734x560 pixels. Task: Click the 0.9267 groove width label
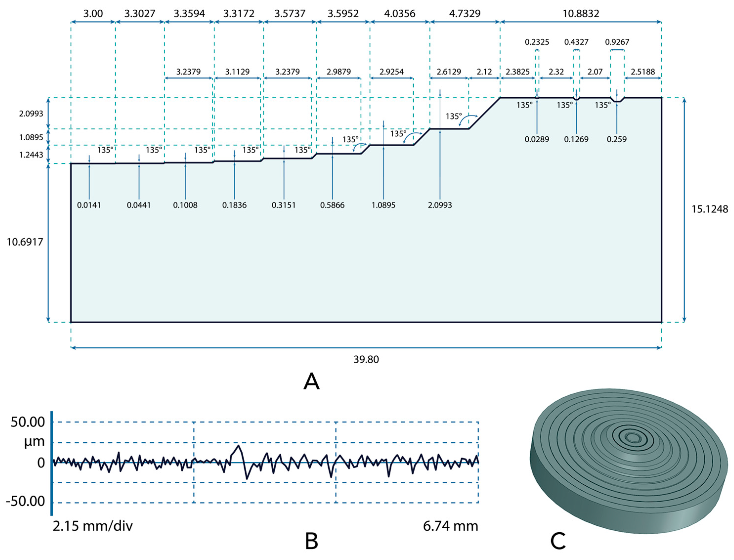point(617,42)
